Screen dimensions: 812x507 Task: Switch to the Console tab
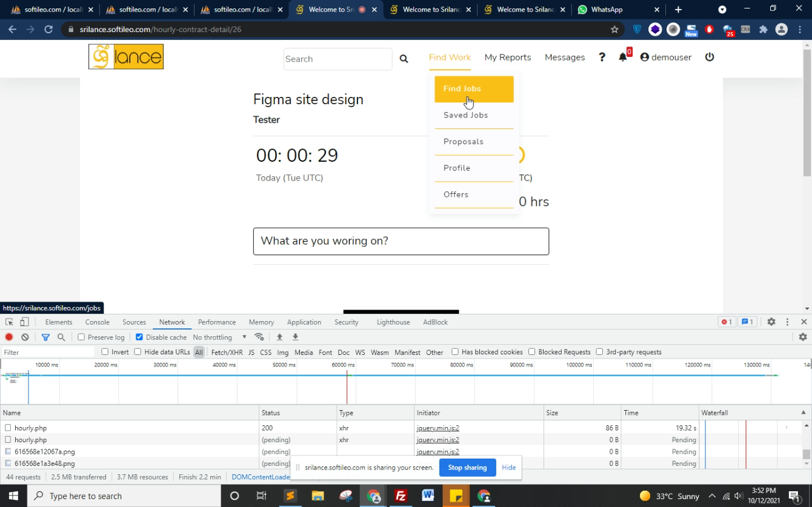97,322
